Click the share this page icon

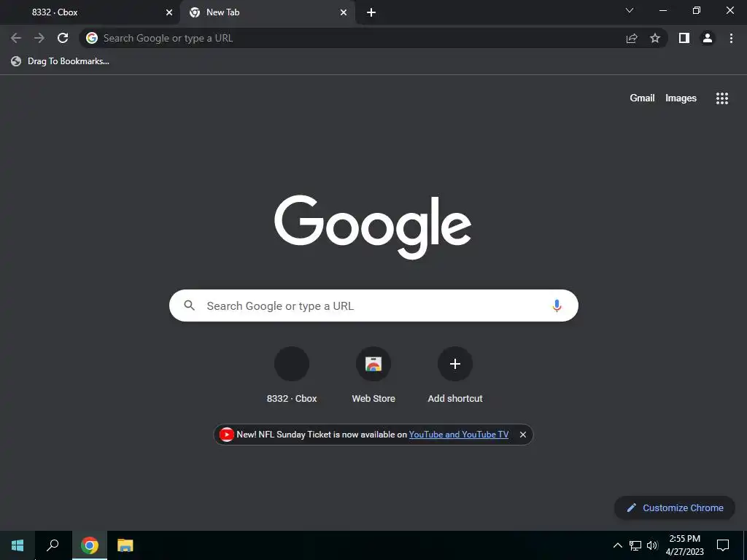click(632, 38)
